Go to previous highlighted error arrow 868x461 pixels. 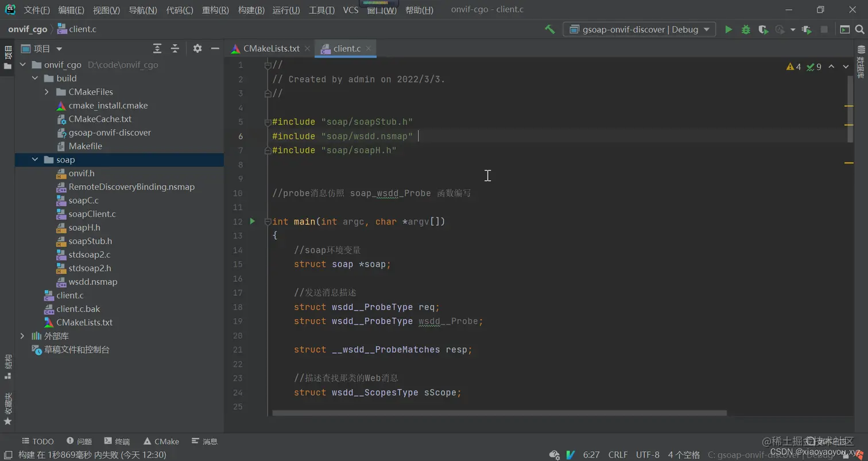coord(831,67)
